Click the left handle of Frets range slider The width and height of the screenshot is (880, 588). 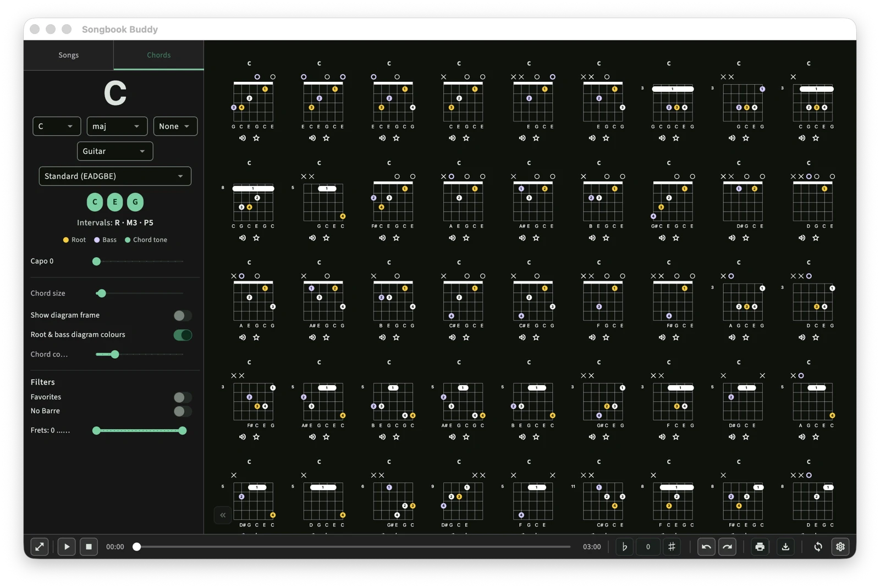coord(96,431)
